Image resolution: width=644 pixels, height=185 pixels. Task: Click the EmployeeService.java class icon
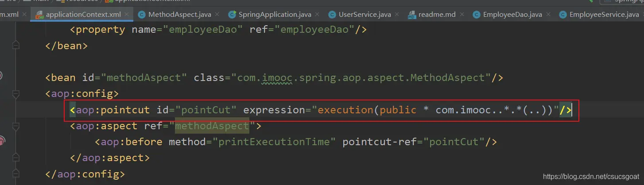tap(563, 15)
